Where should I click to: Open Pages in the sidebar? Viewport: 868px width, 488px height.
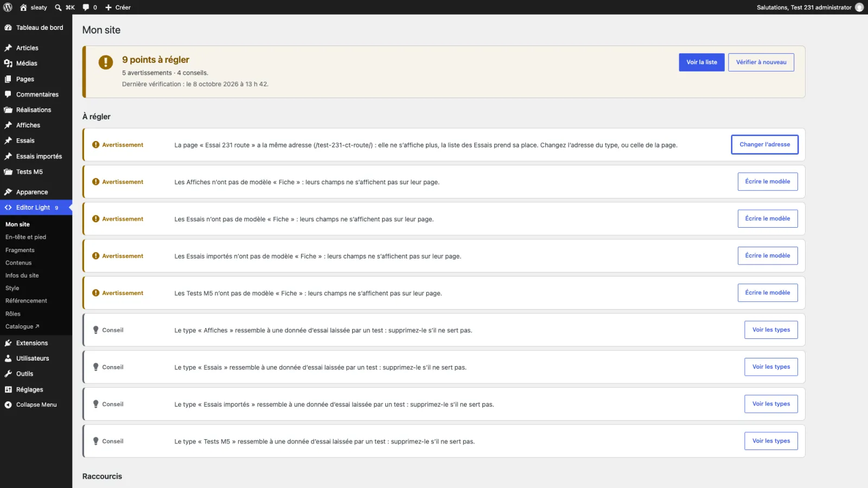point(36,79)
